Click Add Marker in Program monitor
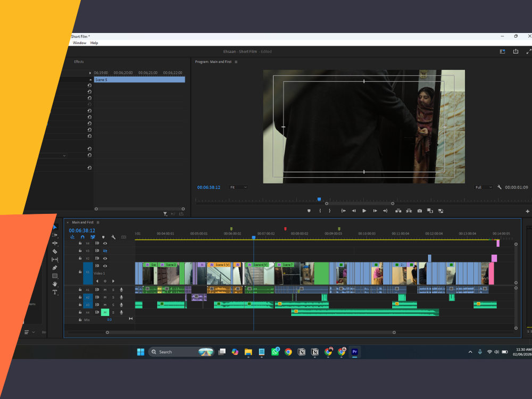 pyautogui.click(x=309, y=211)
